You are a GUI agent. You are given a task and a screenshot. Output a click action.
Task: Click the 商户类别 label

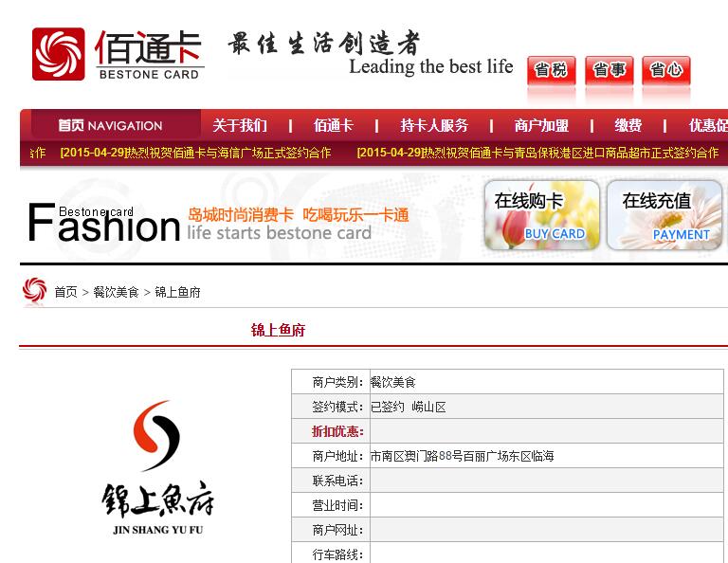[337, 382]
